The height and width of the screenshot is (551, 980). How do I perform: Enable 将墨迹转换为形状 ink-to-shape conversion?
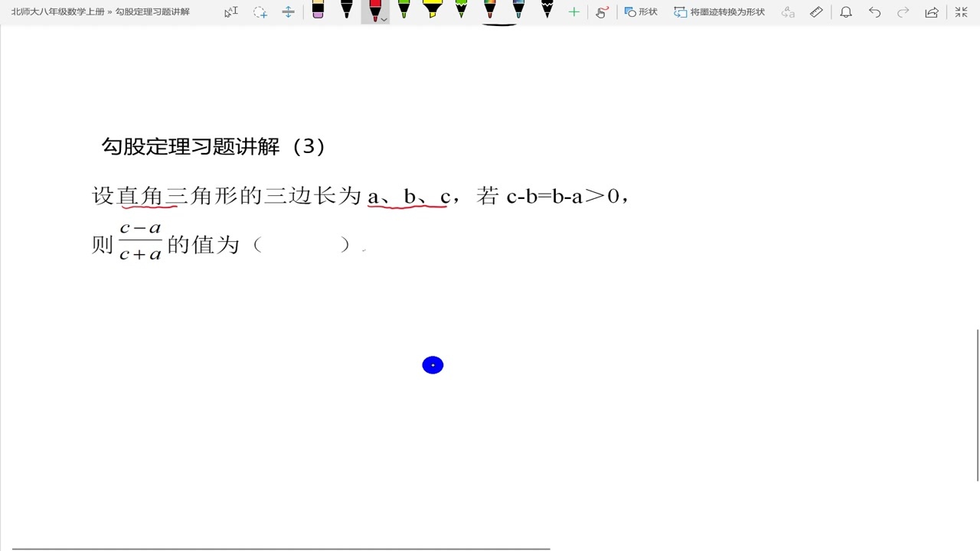pos(719,11)
